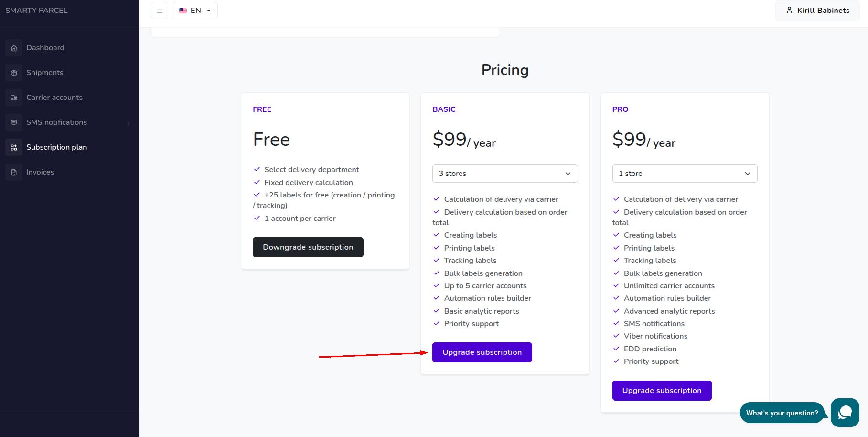
Task: Go to the Invoices page
Action: pos(40,172)
